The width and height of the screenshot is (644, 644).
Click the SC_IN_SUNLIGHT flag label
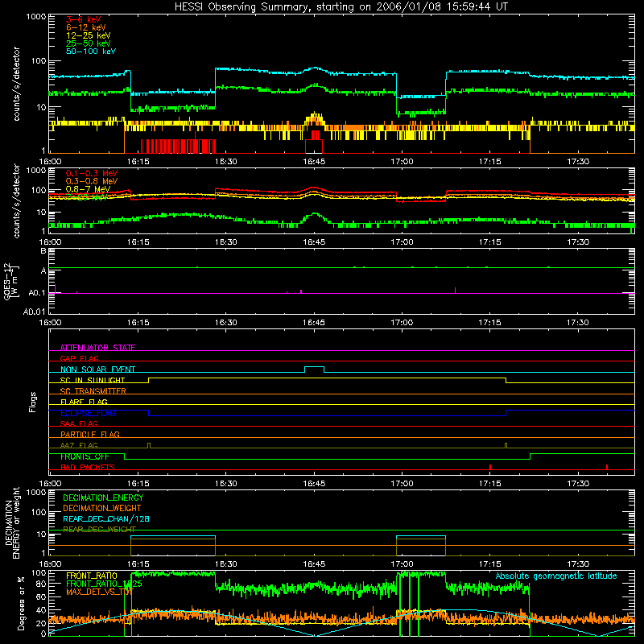pyautogui.click(x=93, y=380)
